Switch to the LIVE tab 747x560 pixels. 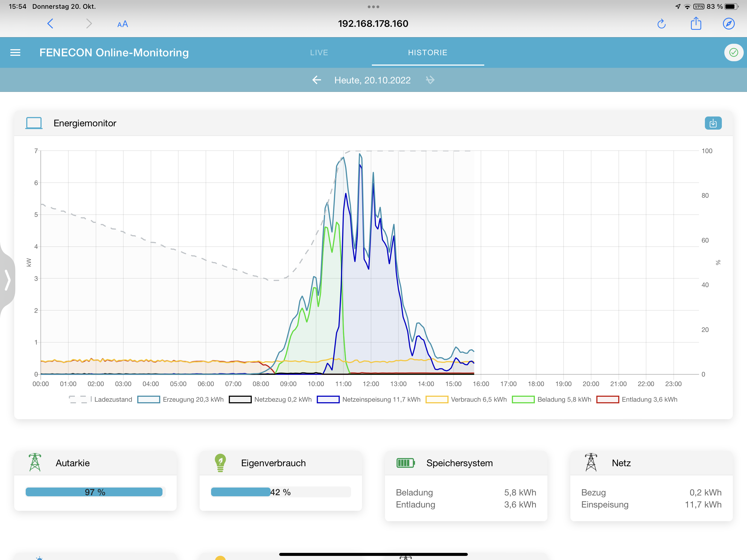pyautogui.click(x=319, y=53)
